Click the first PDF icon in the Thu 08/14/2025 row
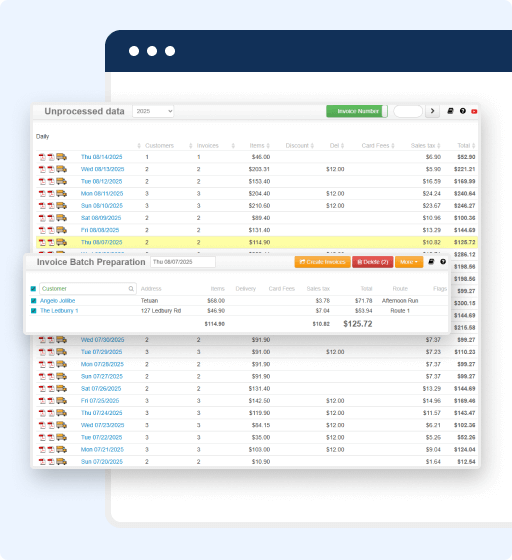 [x=42, y=157]
